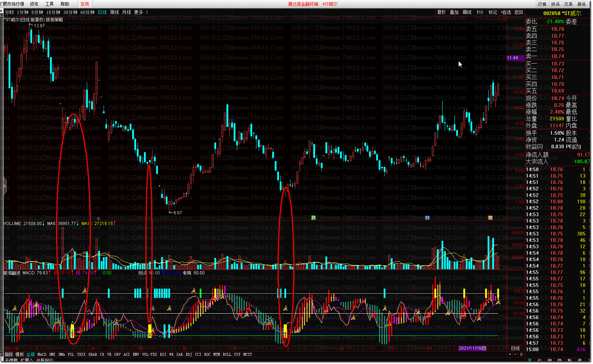Click the left panel expand arrow handle
The width and height of the screenshot is (593, 364).
(x=5, y=186)
